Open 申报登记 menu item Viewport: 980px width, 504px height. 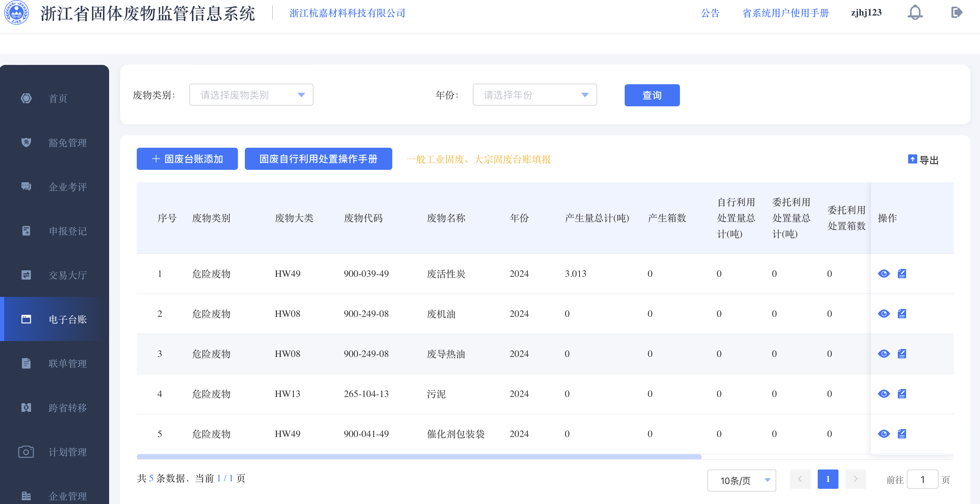(x=68, y=231)
